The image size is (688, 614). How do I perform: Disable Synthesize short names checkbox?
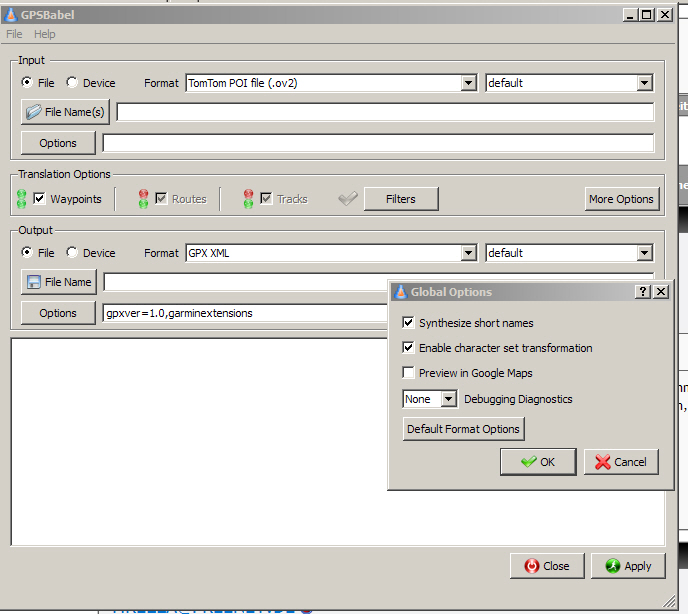(x=408, y=323)
